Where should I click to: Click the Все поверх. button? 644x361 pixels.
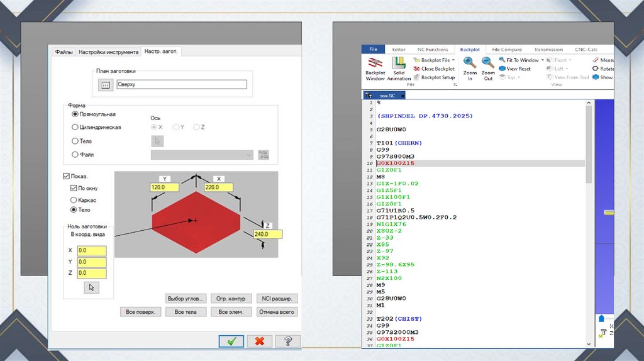(x=141, y=312)
